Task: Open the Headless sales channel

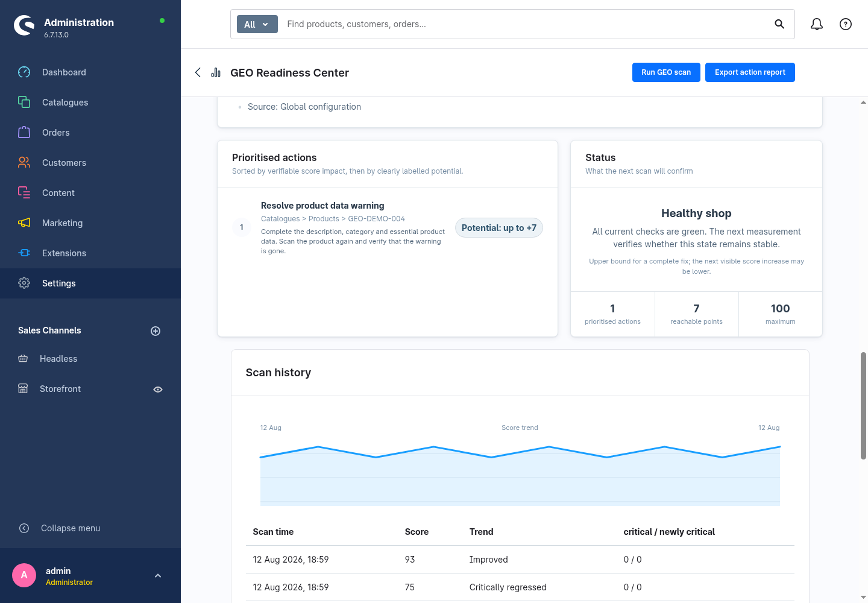Action: pos(58,359)
